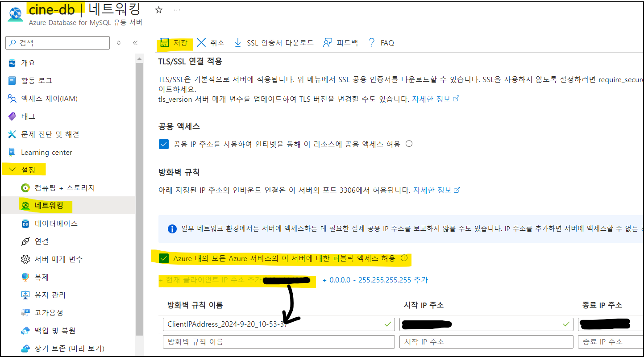Image resolution: width=644 pixels, height=357 pixels.
Task: Click the 서버 매개 변수 gear icon
Action: [x=25, y=259]
